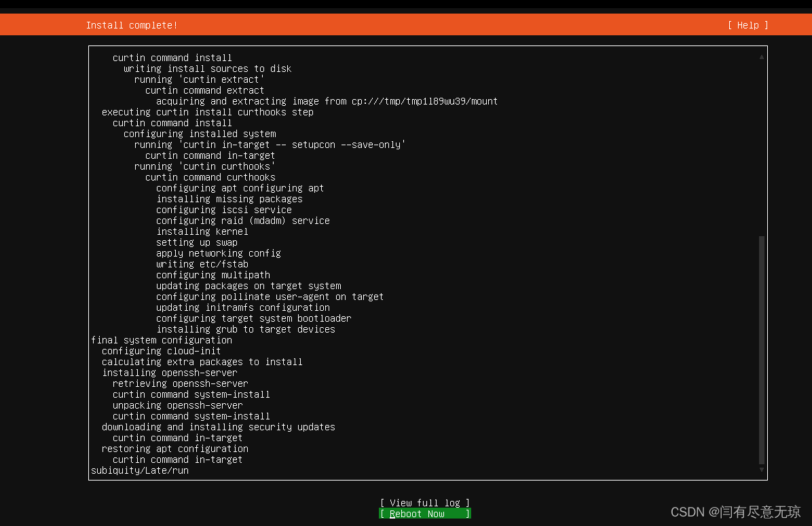Viewport: 812px width, 526px height.
Task: Click 'writing etc/fstab' log line
Action: (x=202, y=263)
